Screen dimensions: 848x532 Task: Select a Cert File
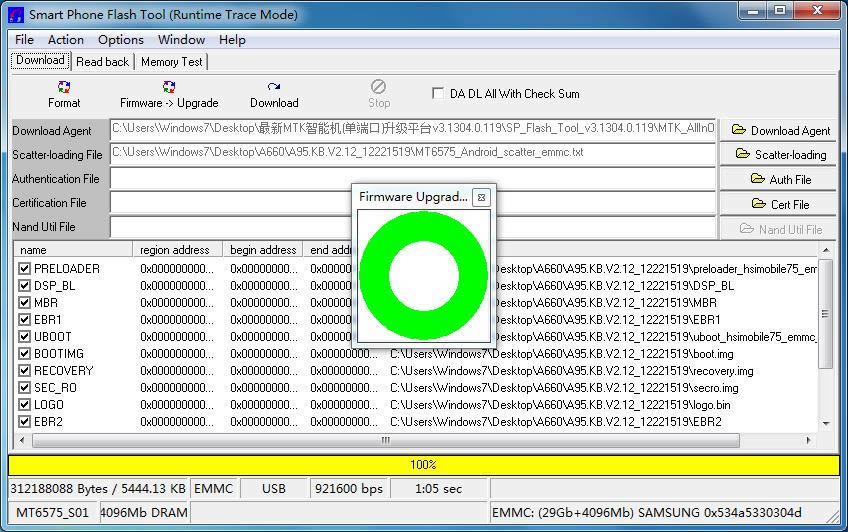pyautogui.click(x=780, y=204)
